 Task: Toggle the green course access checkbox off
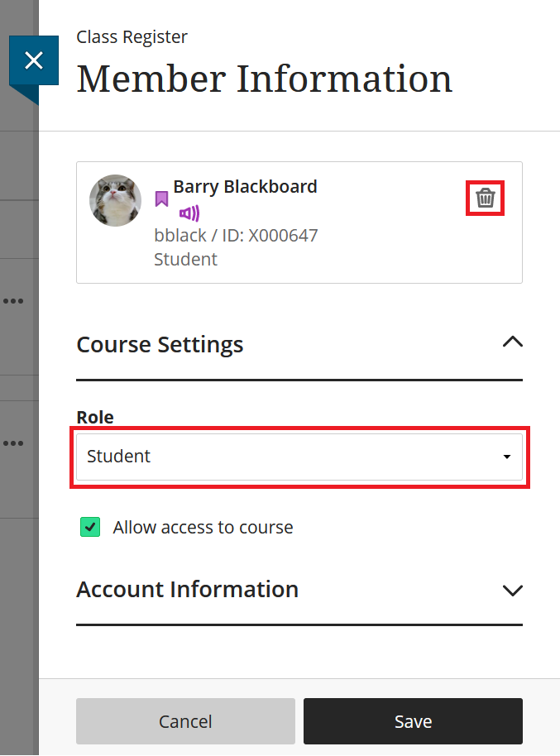[x=90, y=526]
